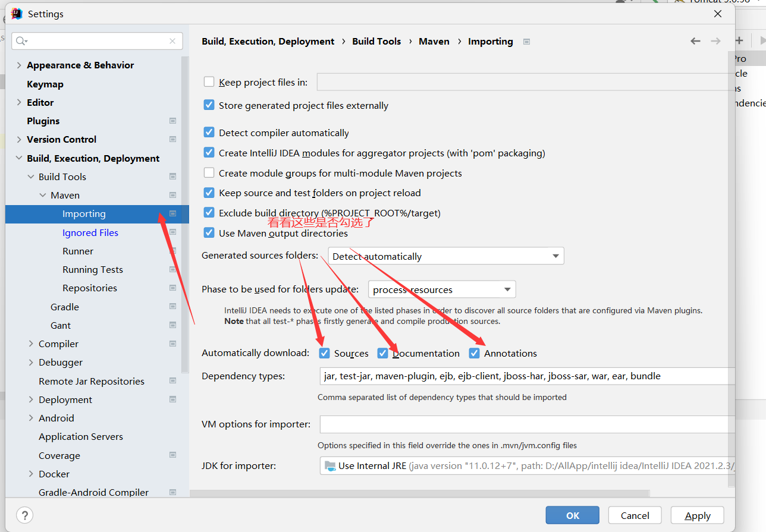Screen dimensions: 766x532
Task: Open the JDK for importer dropdown
Action: pos(528,465)
